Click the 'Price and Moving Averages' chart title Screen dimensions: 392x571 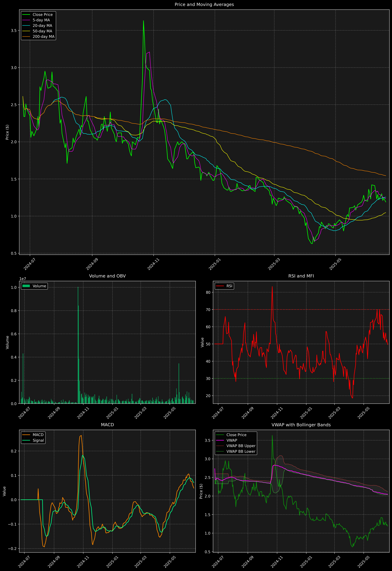[x=204, y=4]
